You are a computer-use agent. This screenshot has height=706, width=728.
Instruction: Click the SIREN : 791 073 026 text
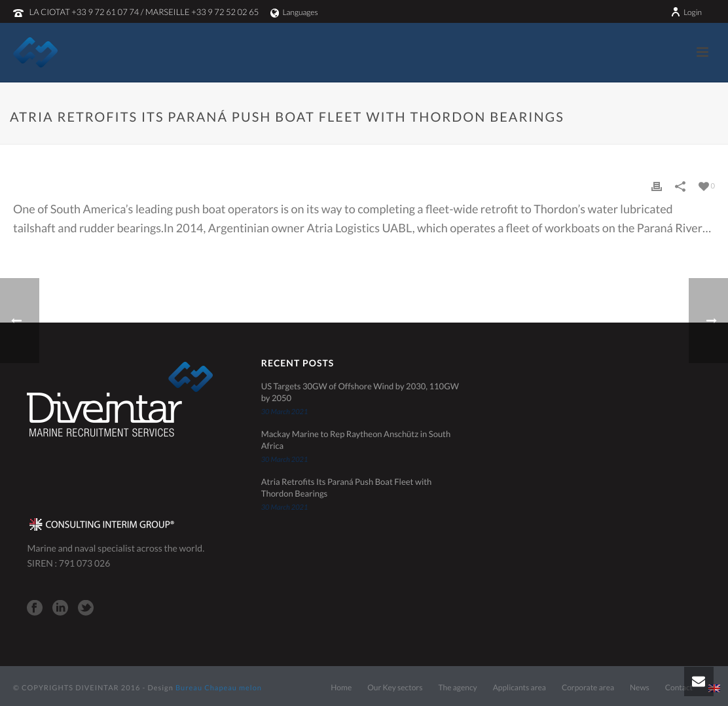pyautogui.click(x=69, y=563)
